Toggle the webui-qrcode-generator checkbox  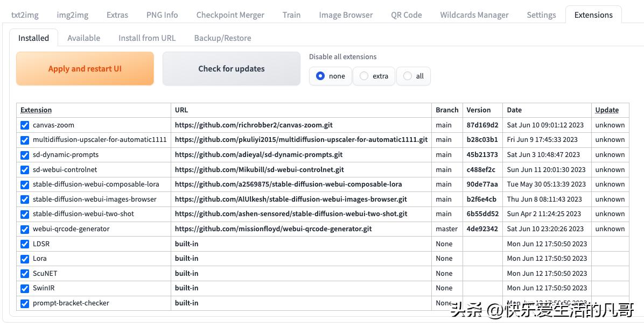[25, 229]
